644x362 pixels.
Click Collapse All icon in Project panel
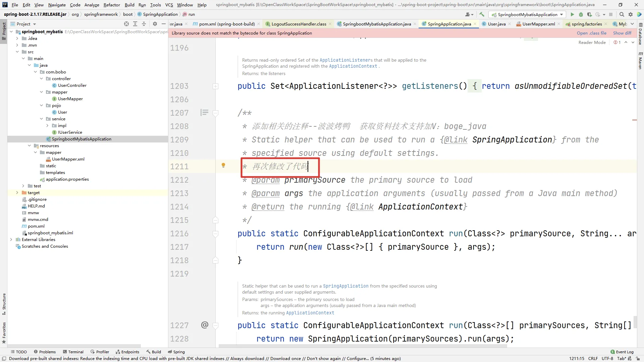pos(144,24)
